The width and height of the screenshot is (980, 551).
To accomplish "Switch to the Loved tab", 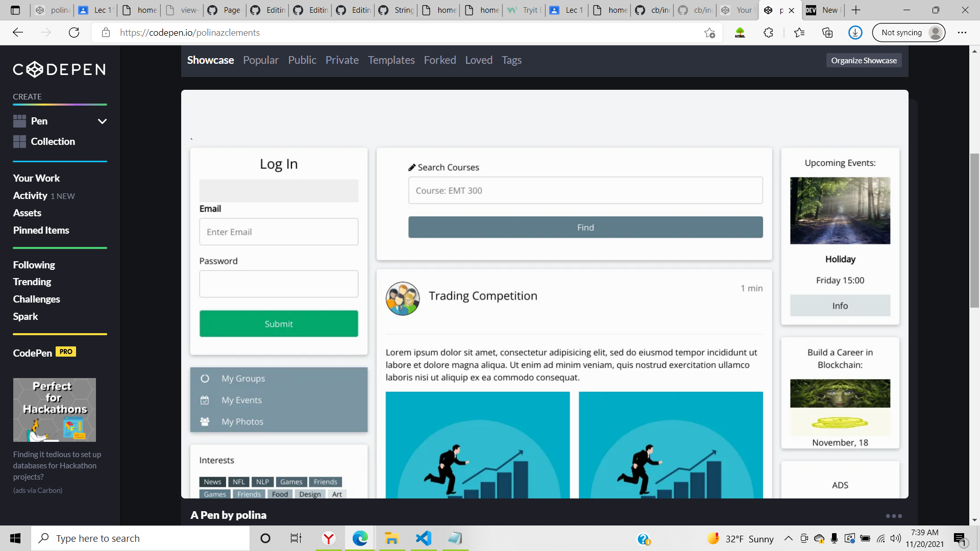I will pyautogui.click(x=478, y=60).
